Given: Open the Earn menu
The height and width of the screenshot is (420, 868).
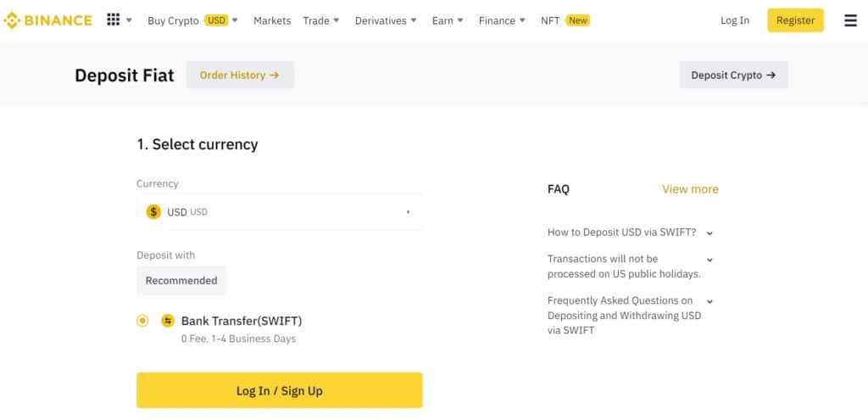Looking at the screenshot, I should tap(448, 20).
